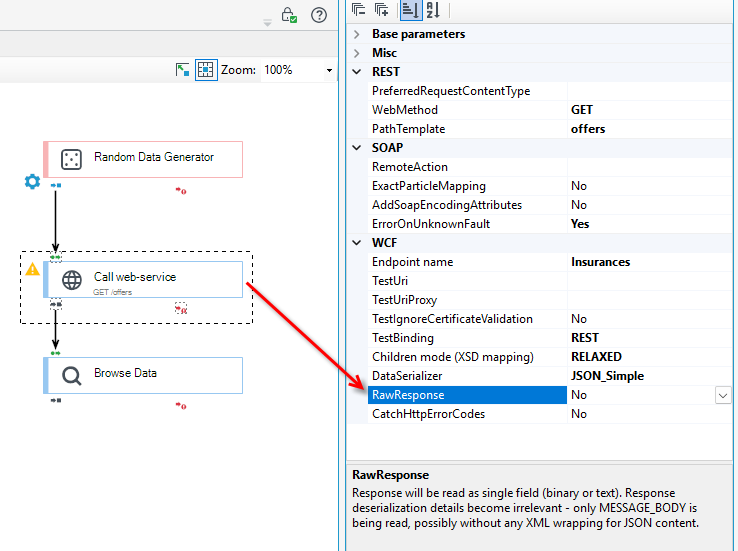Click the globe icon on Call web-service
The image size is (738, 551).
72,280
